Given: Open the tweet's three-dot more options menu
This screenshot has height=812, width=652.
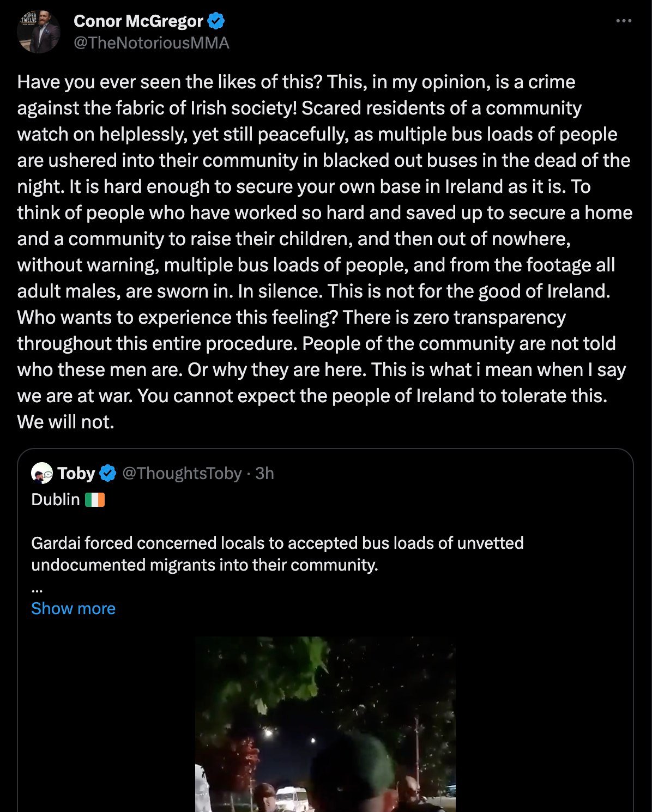Looking at the screenshot, I should coord(623,21).
